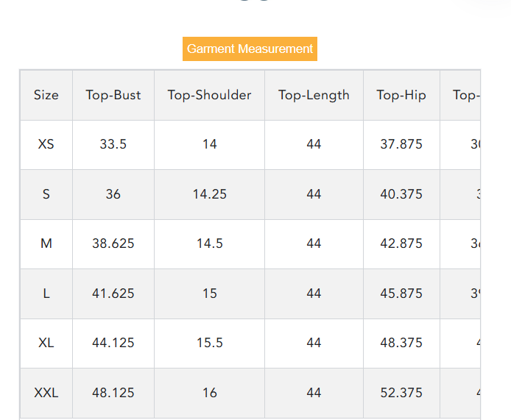Select the XXL size row label

(x=46, y=393)
